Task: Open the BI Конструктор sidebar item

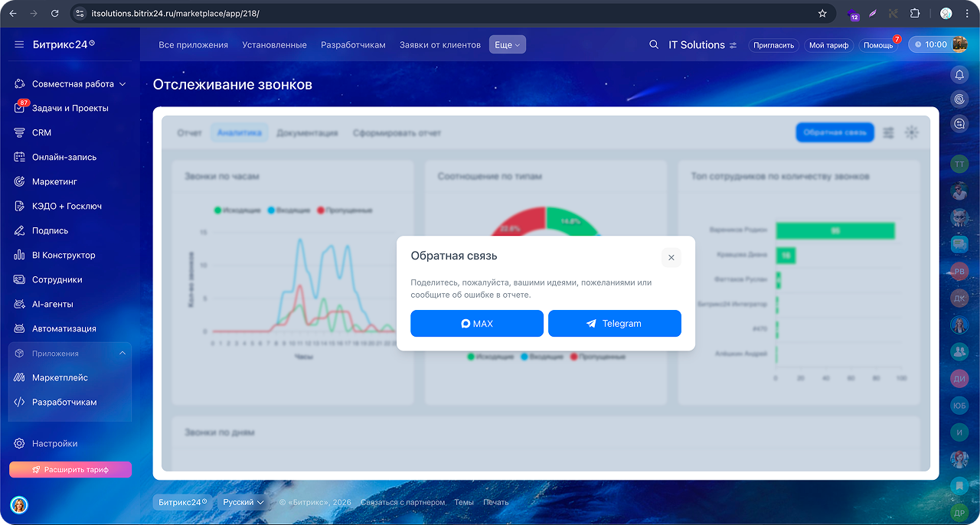Action: click(x=64, y=255)
